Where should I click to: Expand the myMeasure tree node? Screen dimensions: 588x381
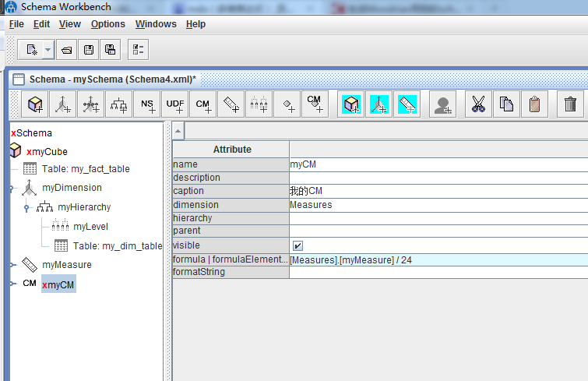point(12,265)
